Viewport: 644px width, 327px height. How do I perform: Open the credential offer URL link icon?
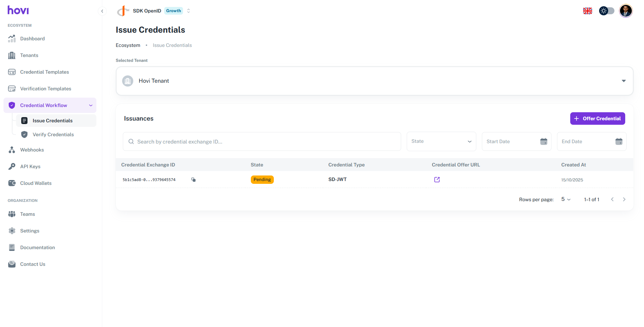click(437, 180)
